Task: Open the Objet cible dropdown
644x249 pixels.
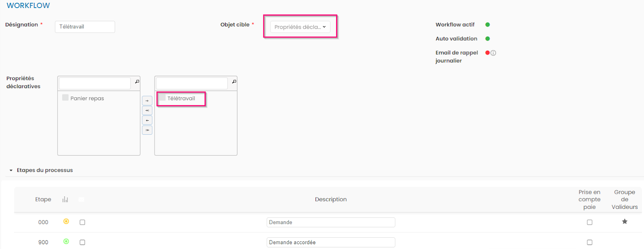Action: 300,27
